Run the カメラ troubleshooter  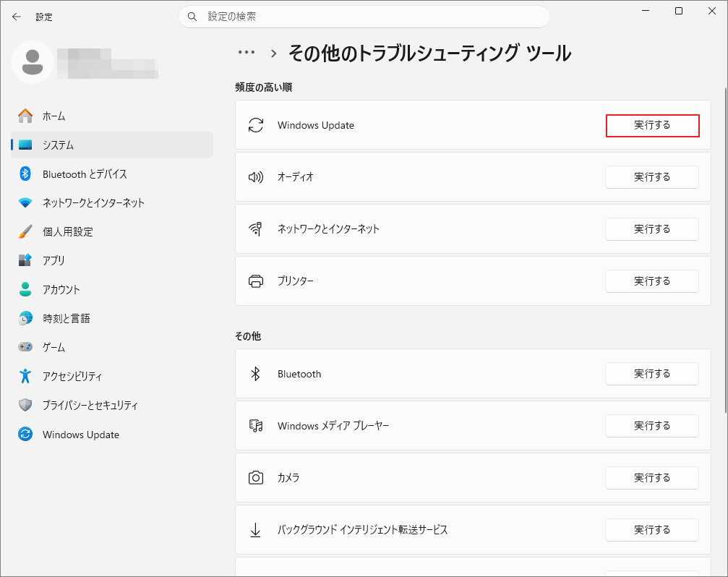652,478
